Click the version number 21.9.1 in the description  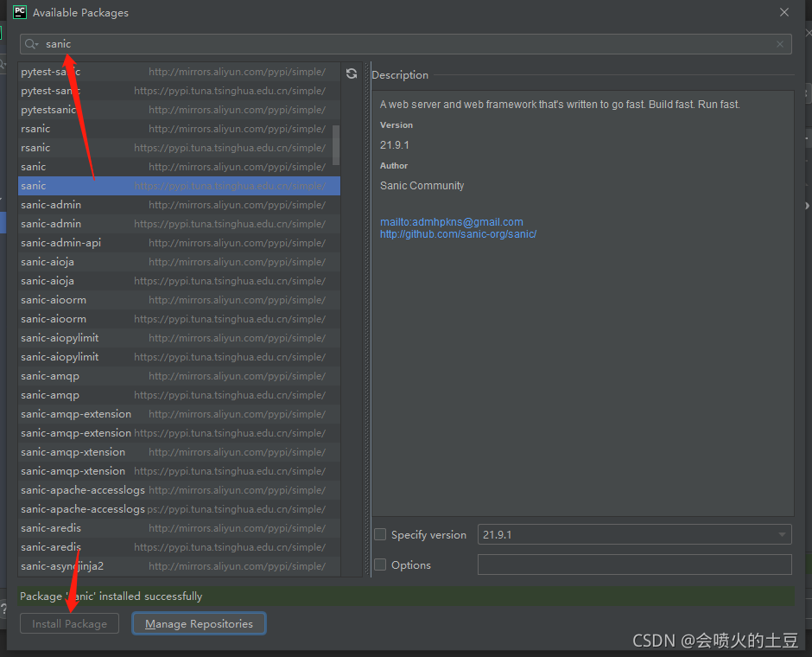point(395,145)
